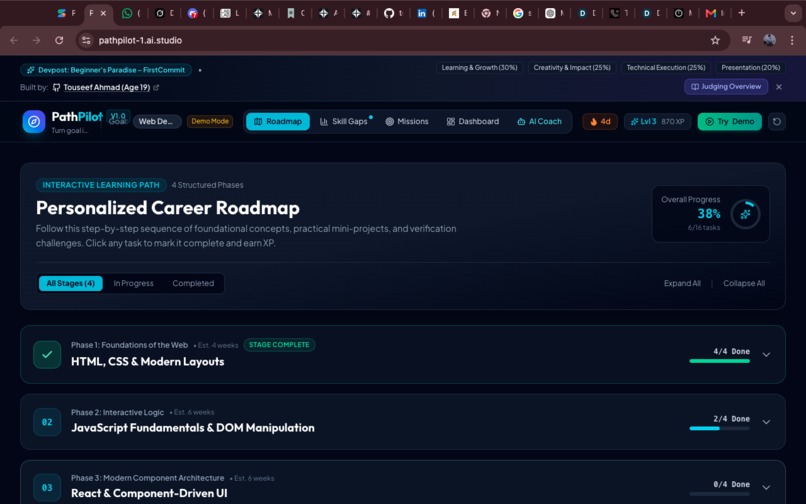806x504 pixels.
Task: Open the Skill Gaps tab
Action: [344, 121]
